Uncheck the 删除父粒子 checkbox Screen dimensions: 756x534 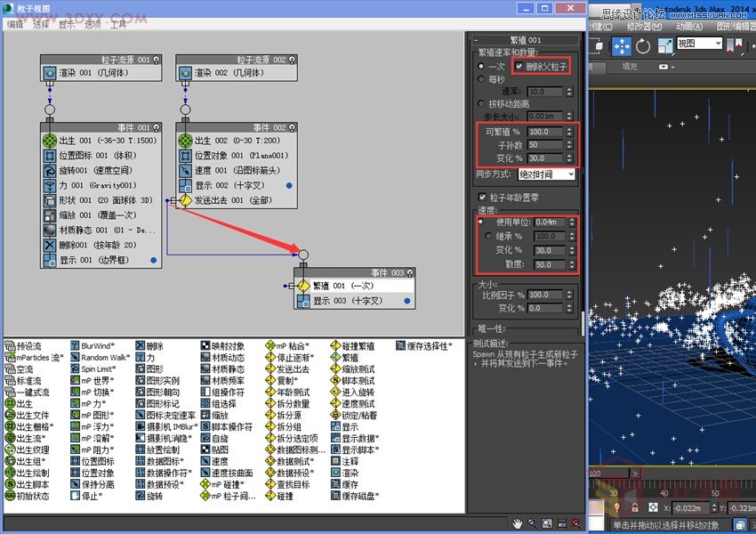(520, 67)
